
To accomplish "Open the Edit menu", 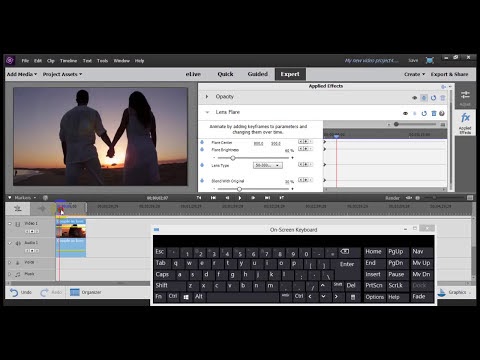I will [38, 61].
